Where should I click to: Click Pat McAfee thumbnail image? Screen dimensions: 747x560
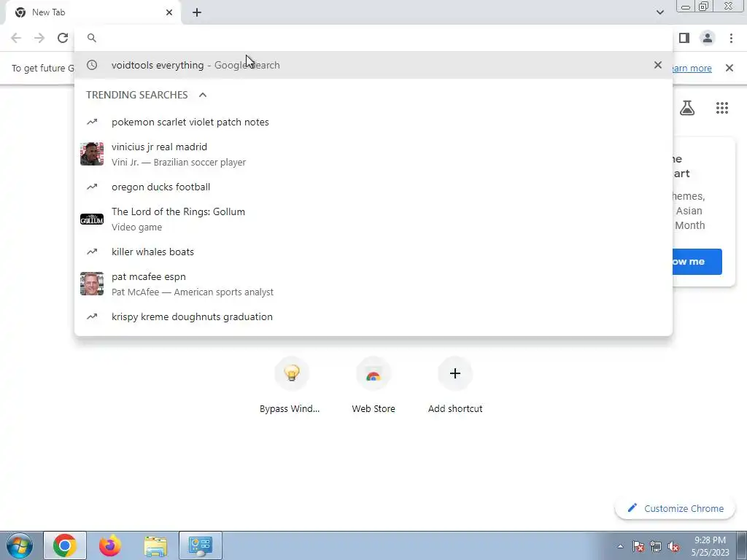(92, 284)
